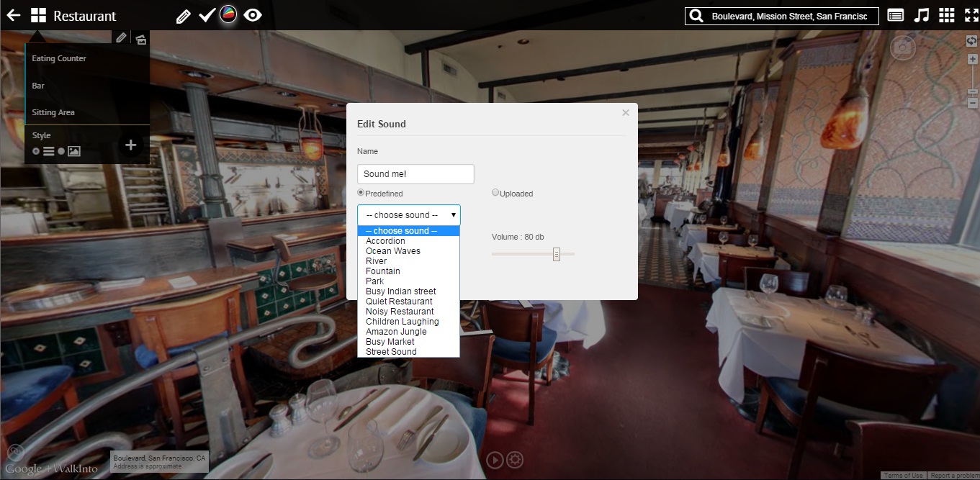Choose Street Sound from the sound list
Viewport: 980px width, 480px height.
coord(408,352)
